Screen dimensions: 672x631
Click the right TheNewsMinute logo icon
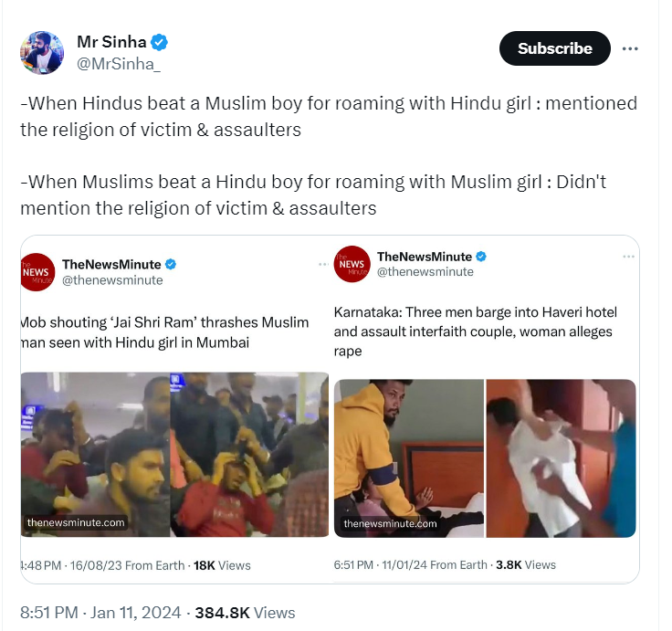click(x=352, y=264)
